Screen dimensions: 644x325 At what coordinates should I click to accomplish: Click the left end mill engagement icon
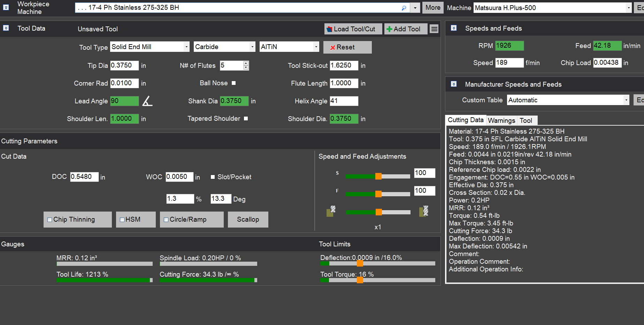click(331, 211)
